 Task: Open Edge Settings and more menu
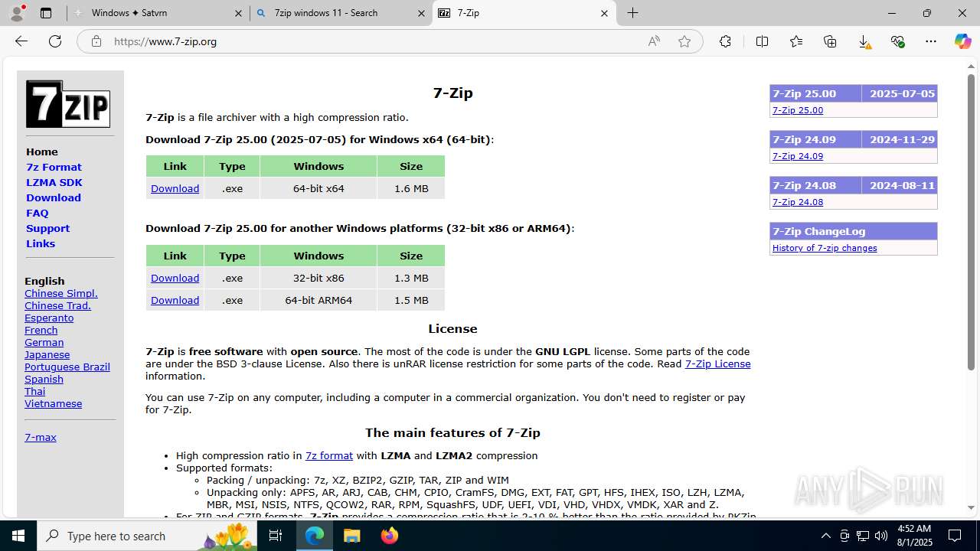coord(931,41)
